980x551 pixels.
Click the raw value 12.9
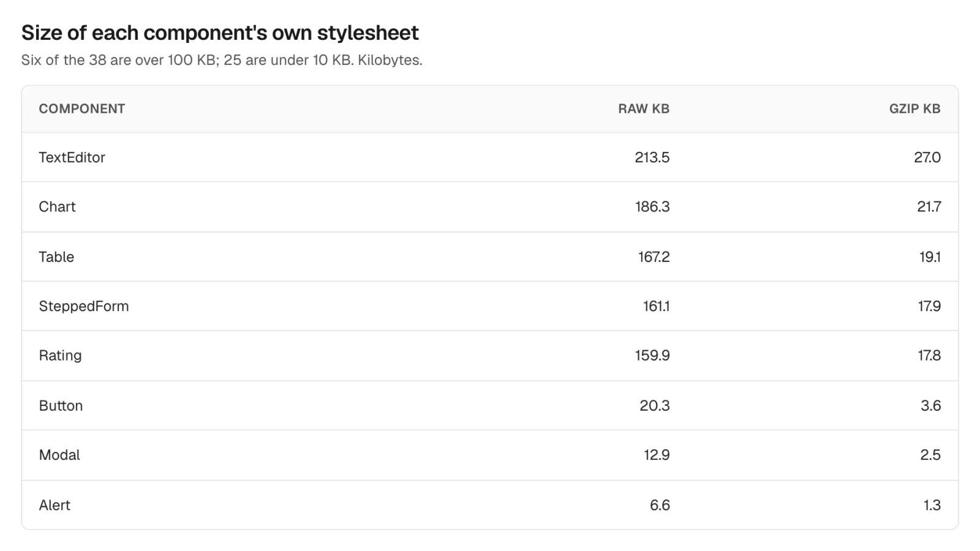point(657,455)
